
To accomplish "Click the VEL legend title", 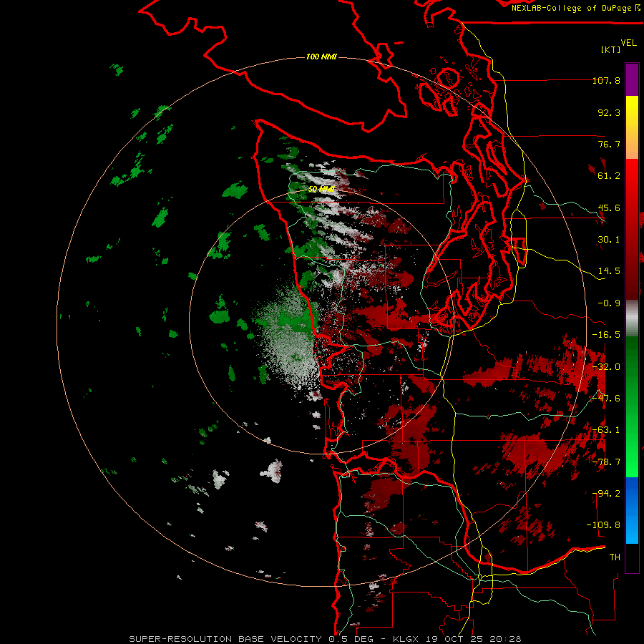I will pos(628,43).
